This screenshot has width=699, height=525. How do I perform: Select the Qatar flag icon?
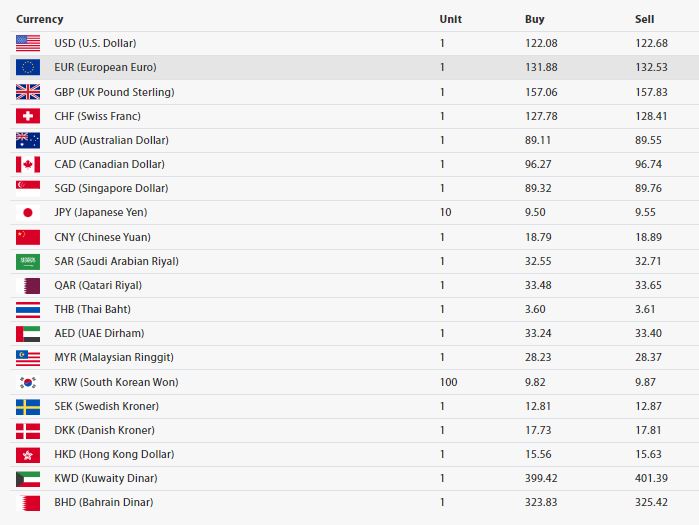pos(28,286)
